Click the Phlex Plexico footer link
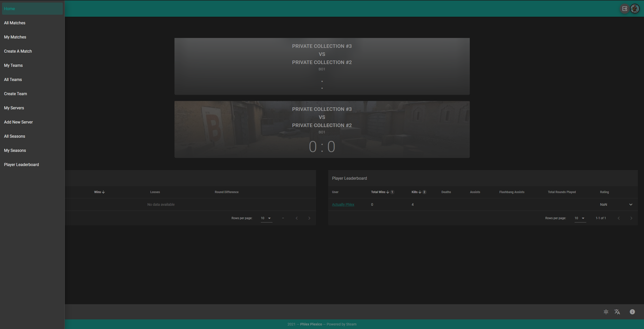644x329 pixels. pyautogui.click(x=311, y=324)
